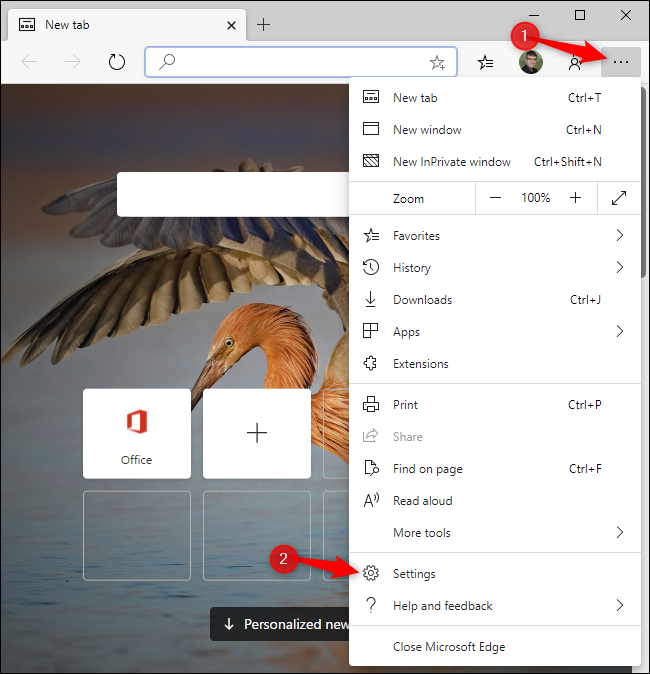
Task: Click the page vertical scrollbar
Action: (644, 181)
